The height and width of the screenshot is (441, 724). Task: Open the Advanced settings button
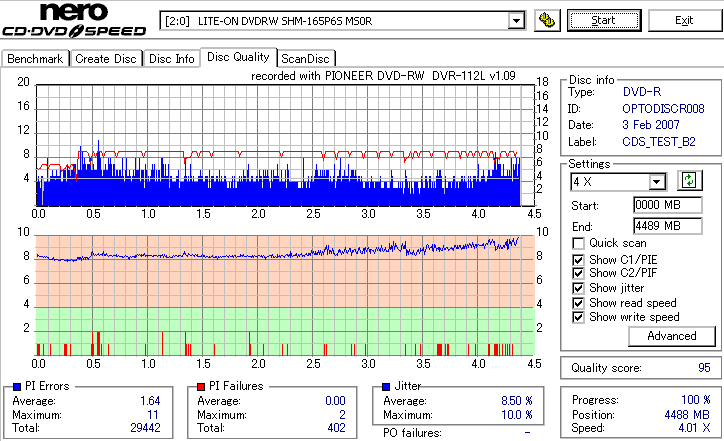[671, 336]
